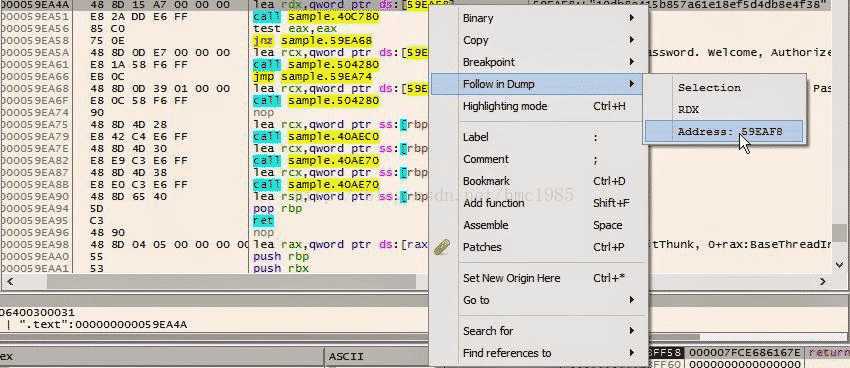The image size is (850, 368).
Task: Select the 'jnz sample.59EA68' instruction
Action: pyautogui.click(x=313, y=41)
